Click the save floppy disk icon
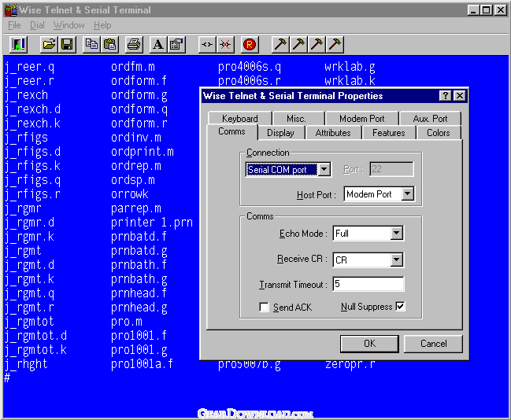Screen dimensions: 511x420 (66, 44)
